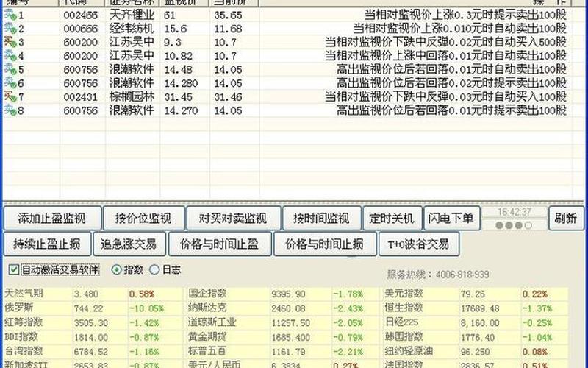Image resolution: width=588 pixels, height=368 pixels.
Task: Click the 标普五百 index name
Action: [x=207, y=351]
